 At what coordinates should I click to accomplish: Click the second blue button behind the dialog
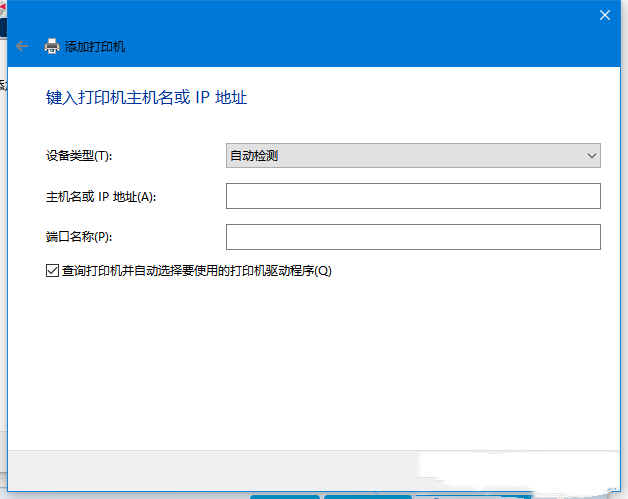tap(360, 496)
